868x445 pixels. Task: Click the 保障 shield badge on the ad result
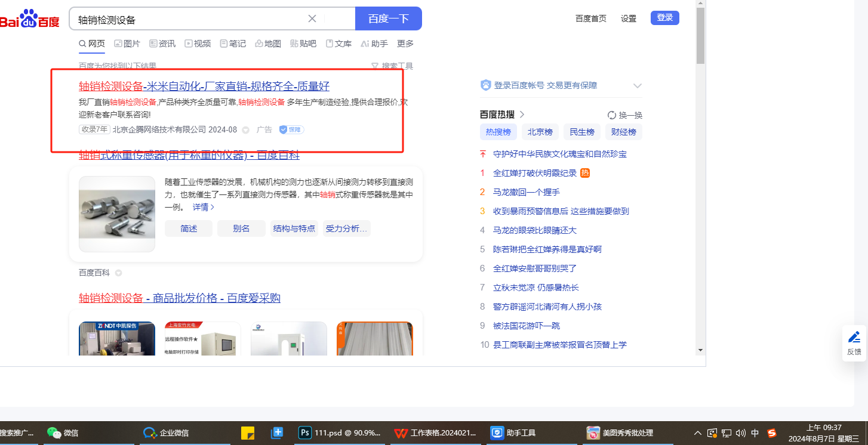click(291, 129)
